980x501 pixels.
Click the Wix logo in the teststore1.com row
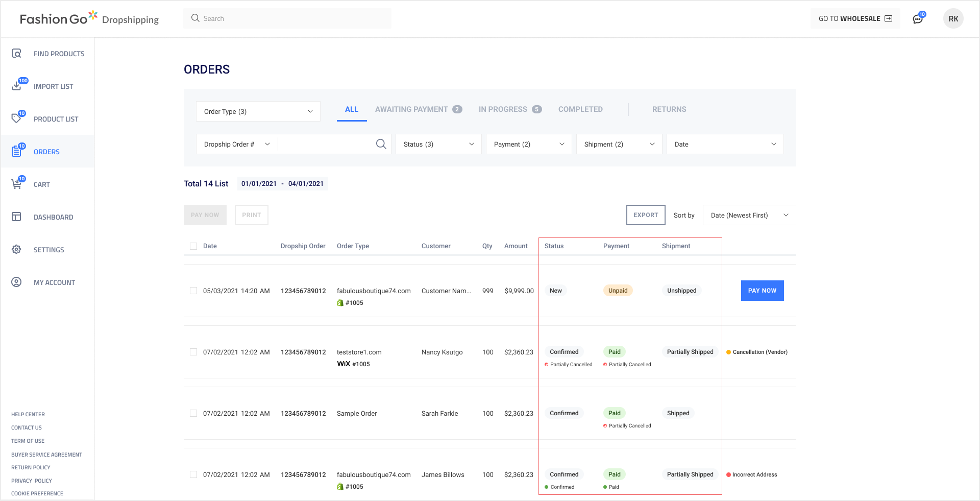[344, 364]
